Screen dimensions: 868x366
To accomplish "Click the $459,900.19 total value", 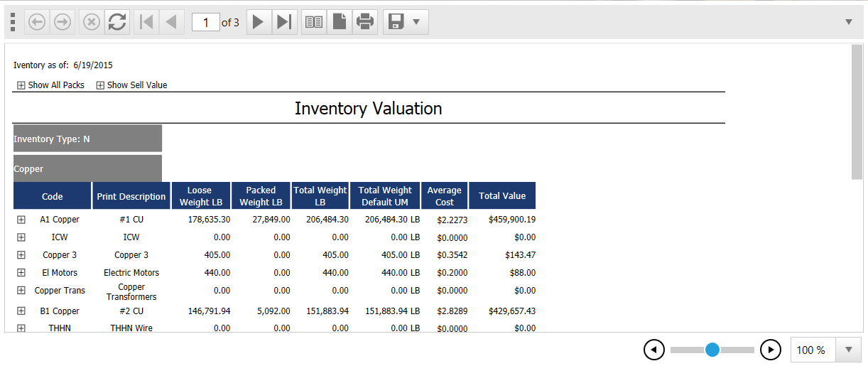I will tap(512, 220).
